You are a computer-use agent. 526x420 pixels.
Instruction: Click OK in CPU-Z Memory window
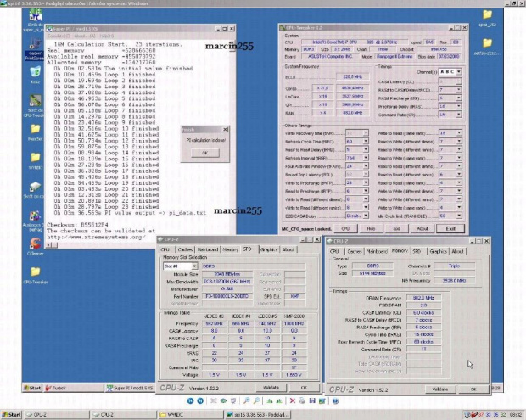pyautogui.click(x=473, y=389)
